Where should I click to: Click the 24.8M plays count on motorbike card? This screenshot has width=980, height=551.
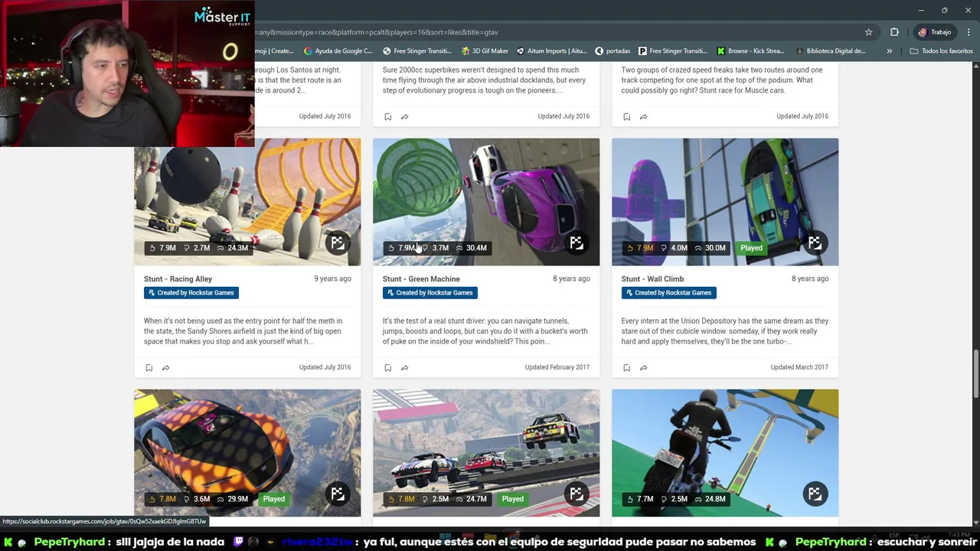point(710,499)
